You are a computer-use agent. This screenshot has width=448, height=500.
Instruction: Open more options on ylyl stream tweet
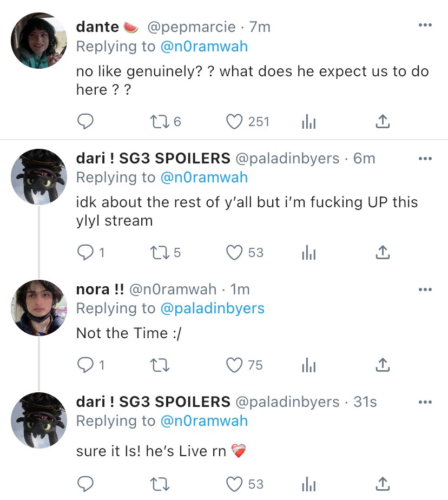click(x=425, y=158)
